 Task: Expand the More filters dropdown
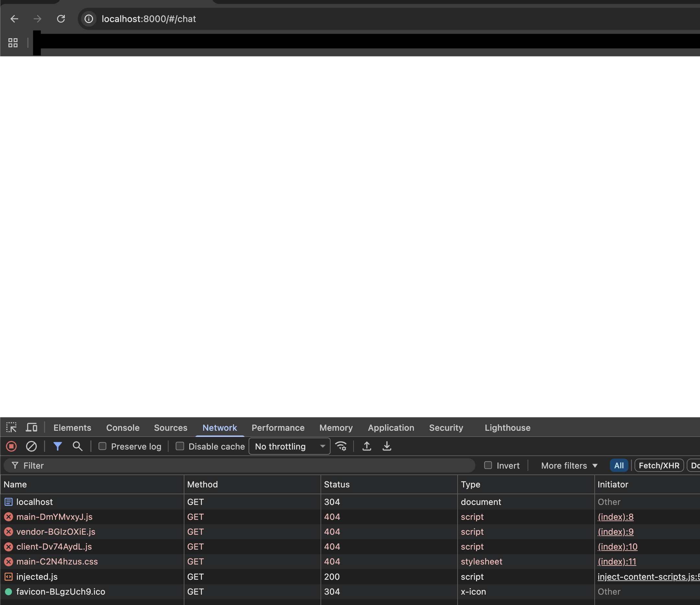[569, 465]
